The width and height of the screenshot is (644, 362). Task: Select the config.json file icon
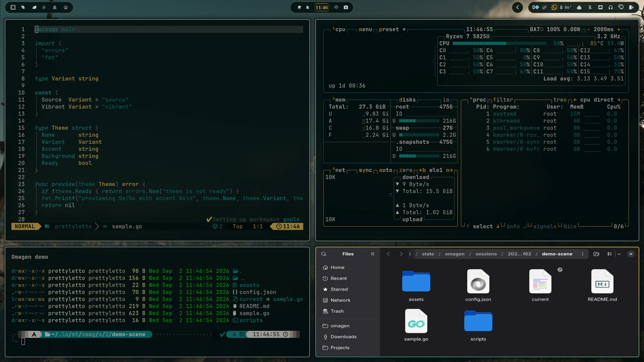point(478,281)
